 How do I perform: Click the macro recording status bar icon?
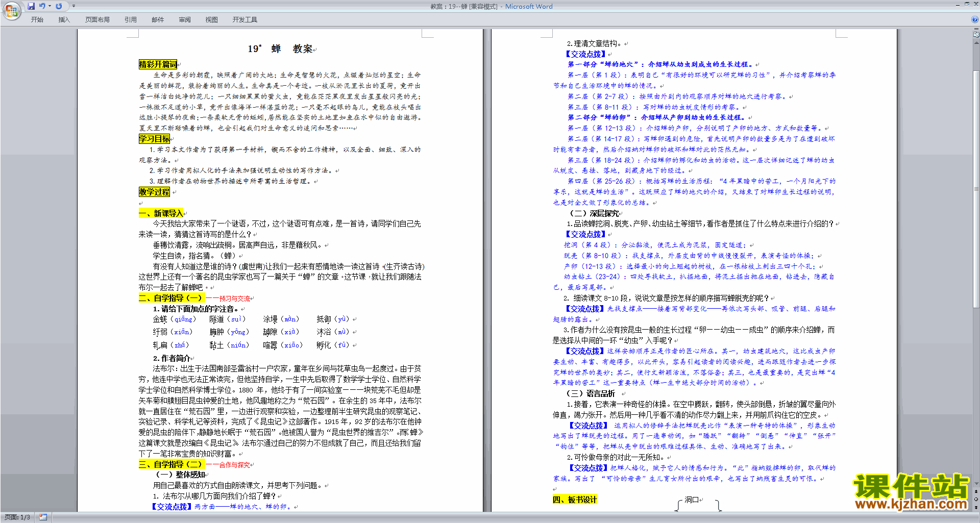[x=43, y=517]
